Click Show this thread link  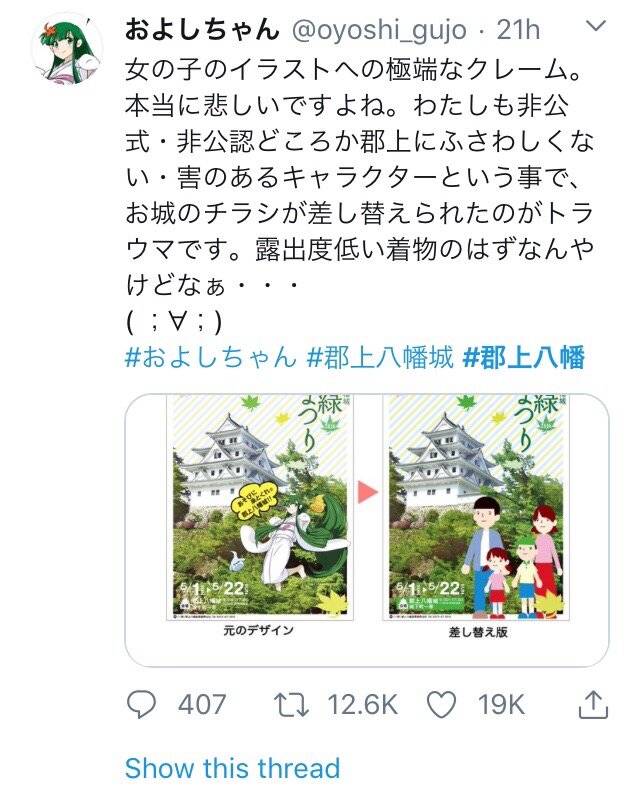[x=232, y=768]
